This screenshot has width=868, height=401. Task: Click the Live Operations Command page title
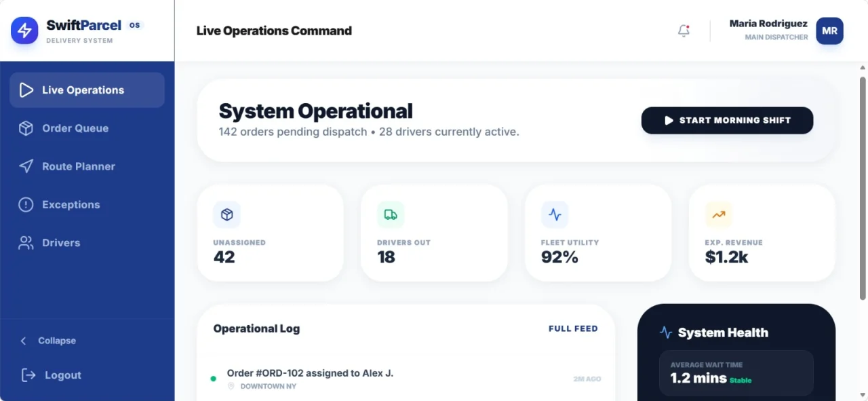[x=274, y=31]
